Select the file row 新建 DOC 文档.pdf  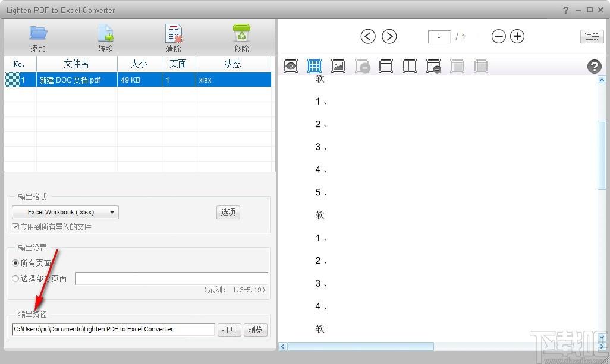pos(138,80)
